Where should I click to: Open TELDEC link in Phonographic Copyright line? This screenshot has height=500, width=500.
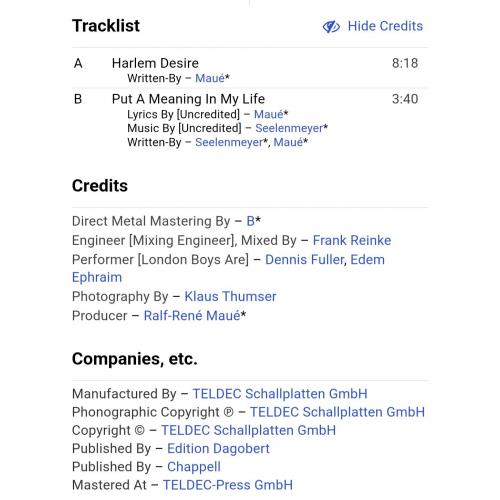(x=337, y=412)
